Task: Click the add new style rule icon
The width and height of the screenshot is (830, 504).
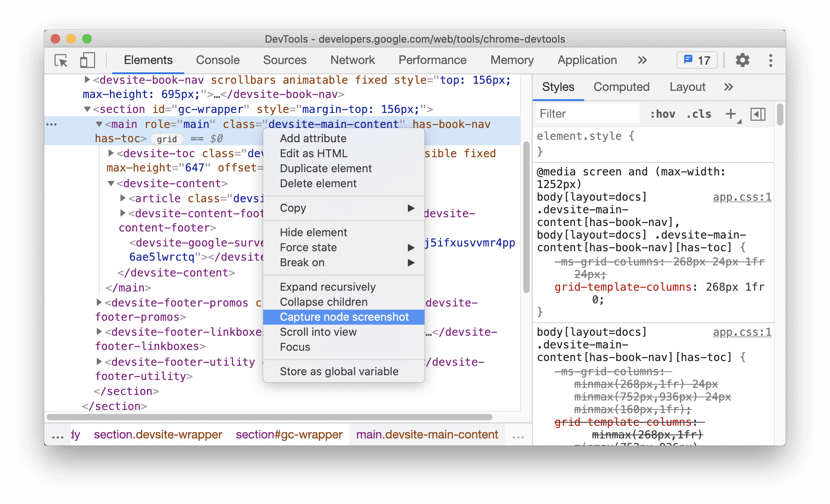Action: click(730, 114)
